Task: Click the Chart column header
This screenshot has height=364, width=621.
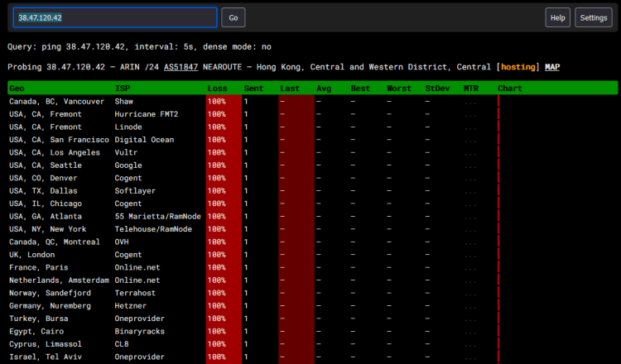Action: [510, 89]
